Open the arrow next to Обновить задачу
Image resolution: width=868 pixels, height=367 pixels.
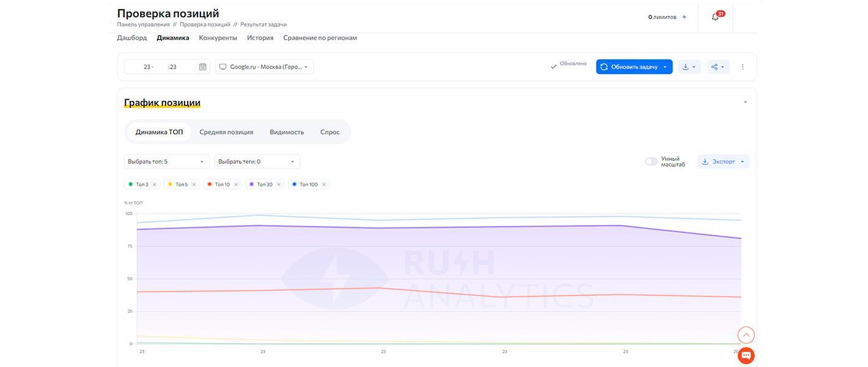pyautogui.click(x=665, y=67)
